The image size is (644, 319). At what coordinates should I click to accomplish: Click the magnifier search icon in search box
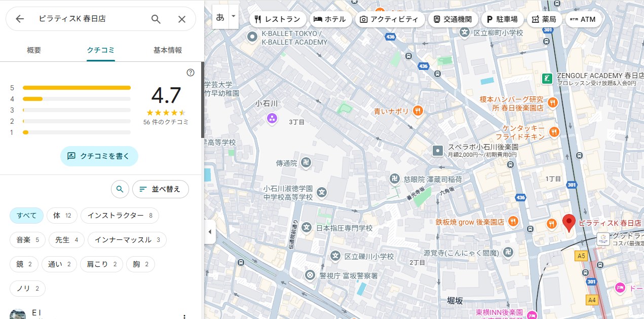pos(156,19)
